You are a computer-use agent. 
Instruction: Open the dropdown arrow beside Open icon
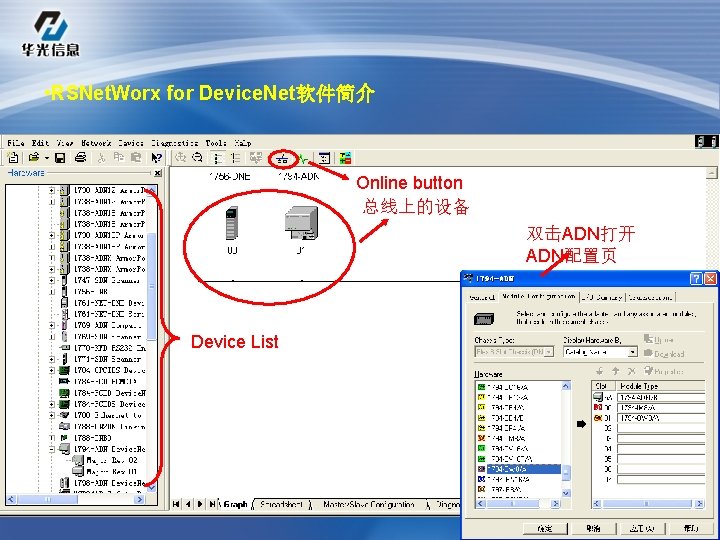click(46, 158)
